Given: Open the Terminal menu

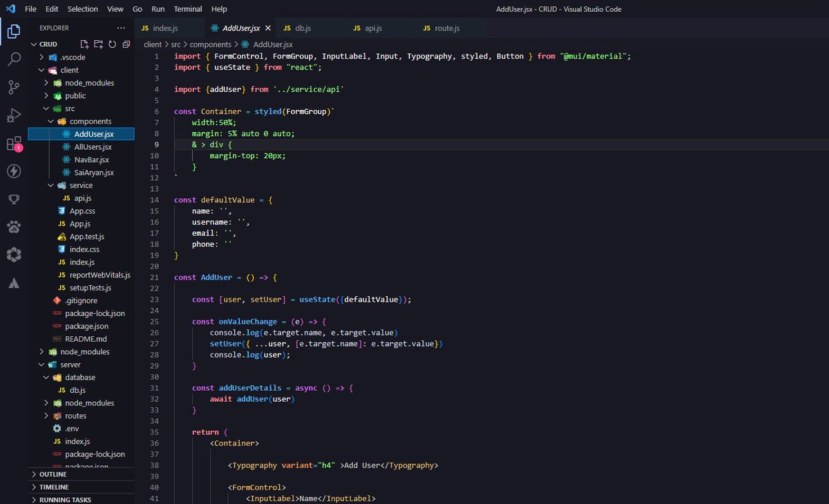Looking at the screenshot, I should tap(187, 9).
